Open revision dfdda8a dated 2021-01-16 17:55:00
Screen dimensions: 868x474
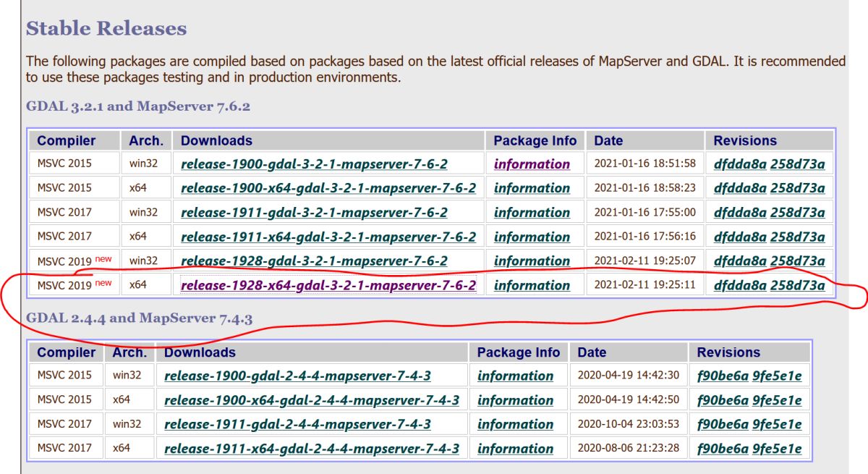(740, 212)
